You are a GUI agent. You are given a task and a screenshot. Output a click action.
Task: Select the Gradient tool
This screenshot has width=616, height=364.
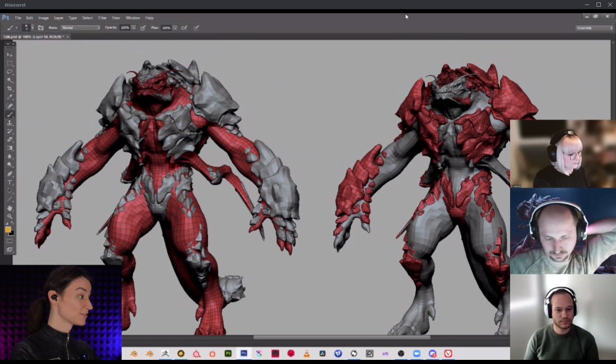[x=10, y=148]
